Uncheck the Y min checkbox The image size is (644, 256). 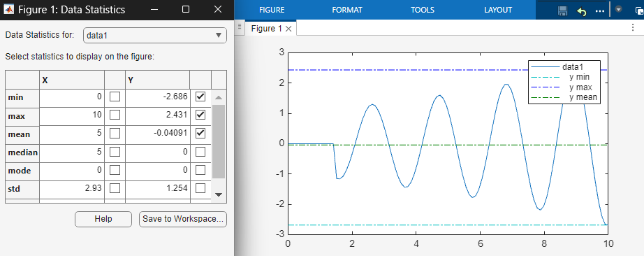tap(200, 97)
